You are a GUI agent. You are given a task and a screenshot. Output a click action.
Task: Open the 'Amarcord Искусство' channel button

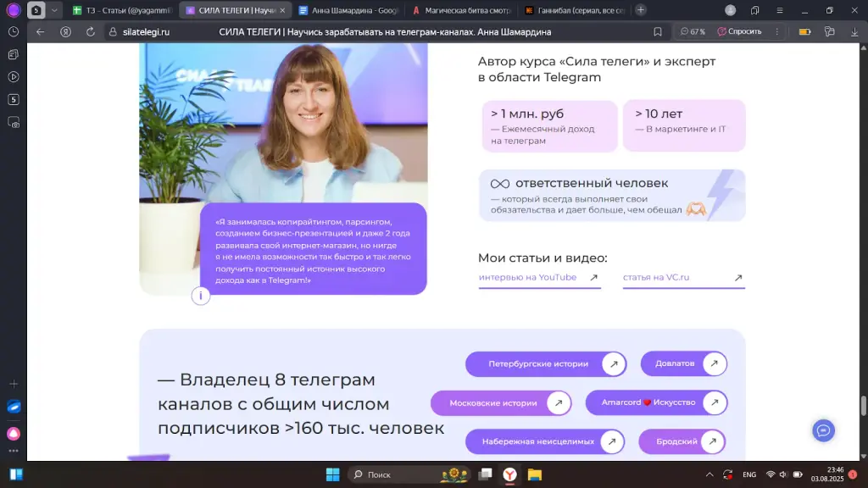click(657, 402)
